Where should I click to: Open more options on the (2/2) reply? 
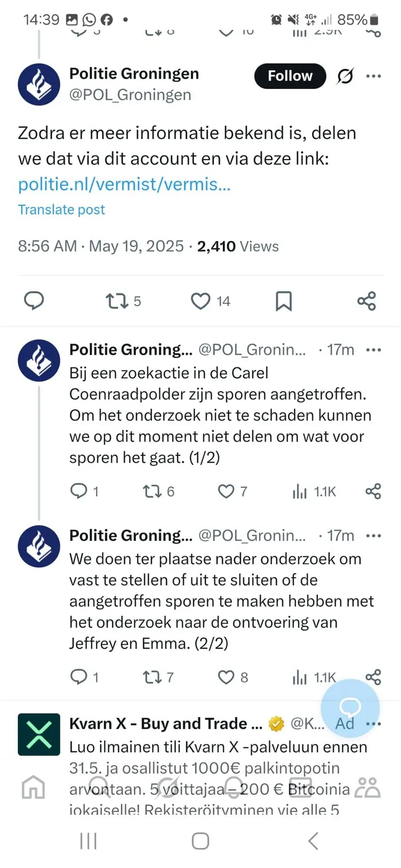[x=373, y=536]
